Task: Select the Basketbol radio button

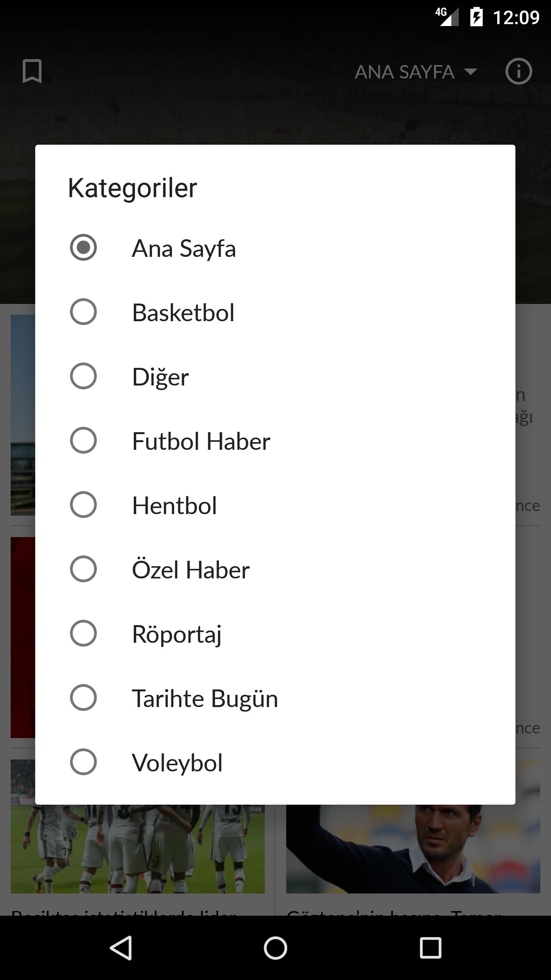Action: (x=83, y=312)
